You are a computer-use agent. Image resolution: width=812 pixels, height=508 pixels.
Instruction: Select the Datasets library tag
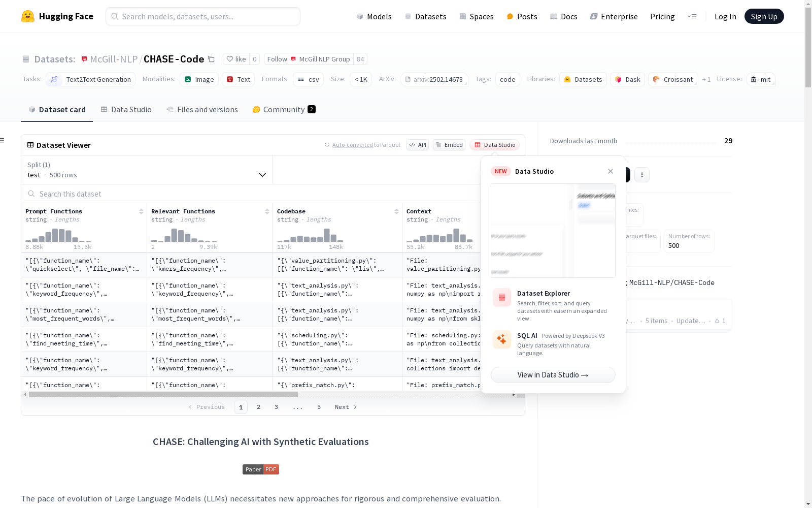click(x=583, y=79)
